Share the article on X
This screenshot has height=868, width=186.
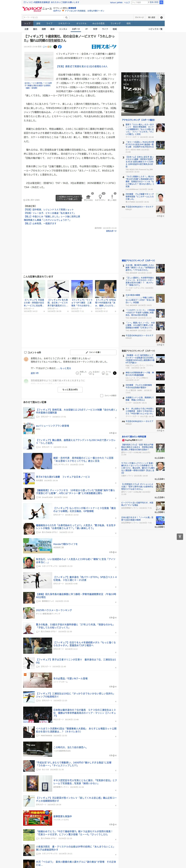pyautogui.click(x=55, y=47)
